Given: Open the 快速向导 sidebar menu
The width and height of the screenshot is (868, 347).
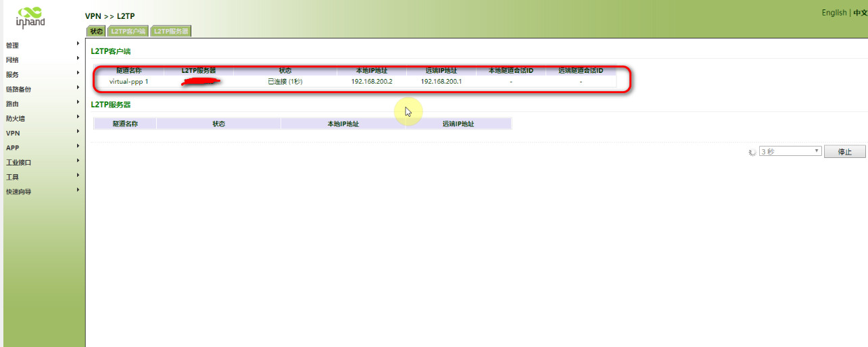Looking at the screenshot, I should coord(19,192).
